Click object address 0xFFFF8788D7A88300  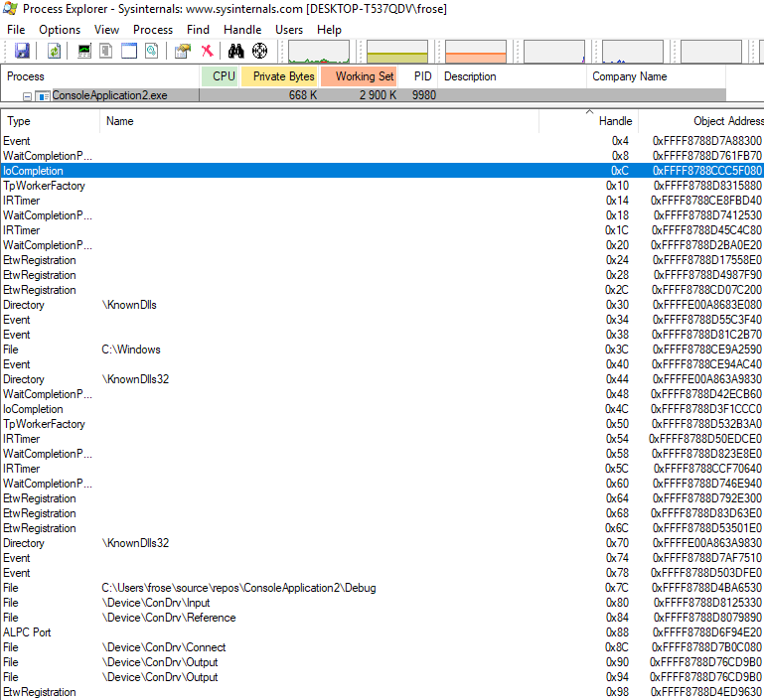707,141
